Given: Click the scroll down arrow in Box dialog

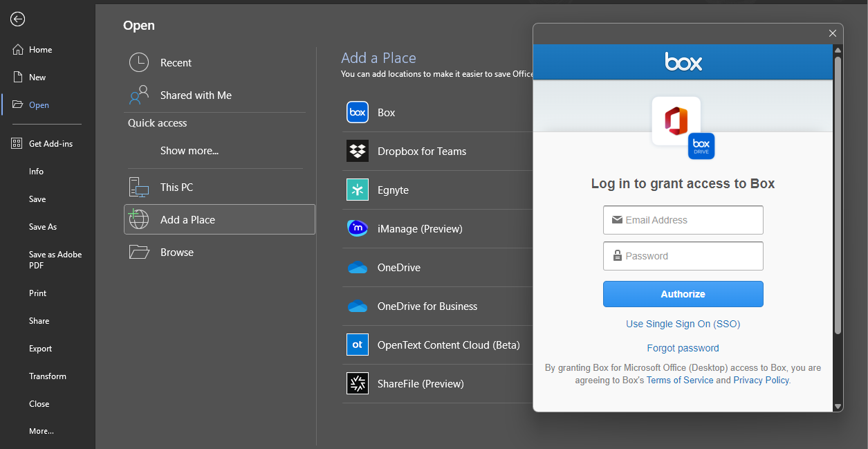Looking at the screenshot, I should (x=838, y=407).
